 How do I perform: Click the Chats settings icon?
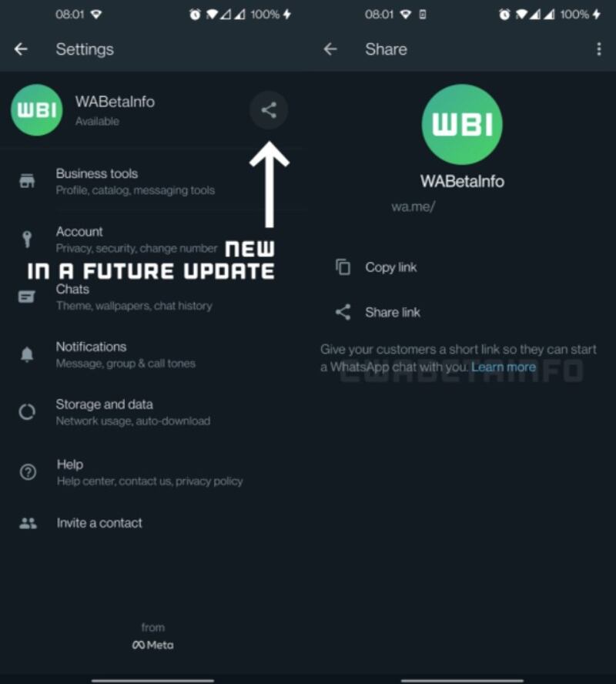click(x=27, y=297)
